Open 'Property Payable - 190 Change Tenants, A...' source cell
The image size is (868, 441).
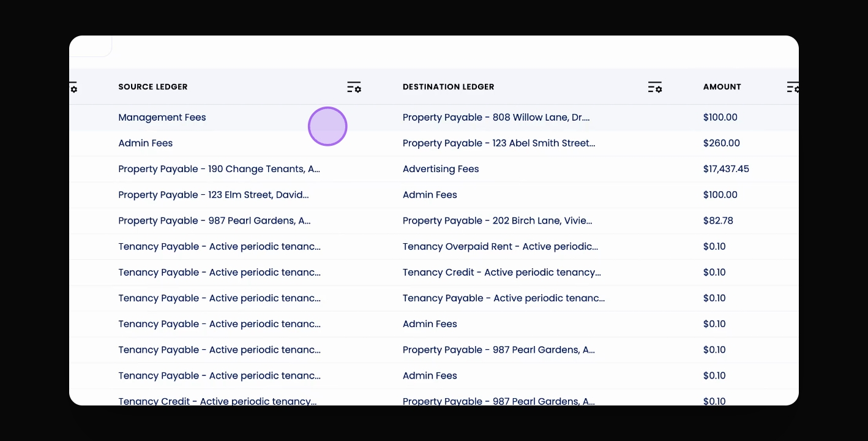(x=219, y=169)
